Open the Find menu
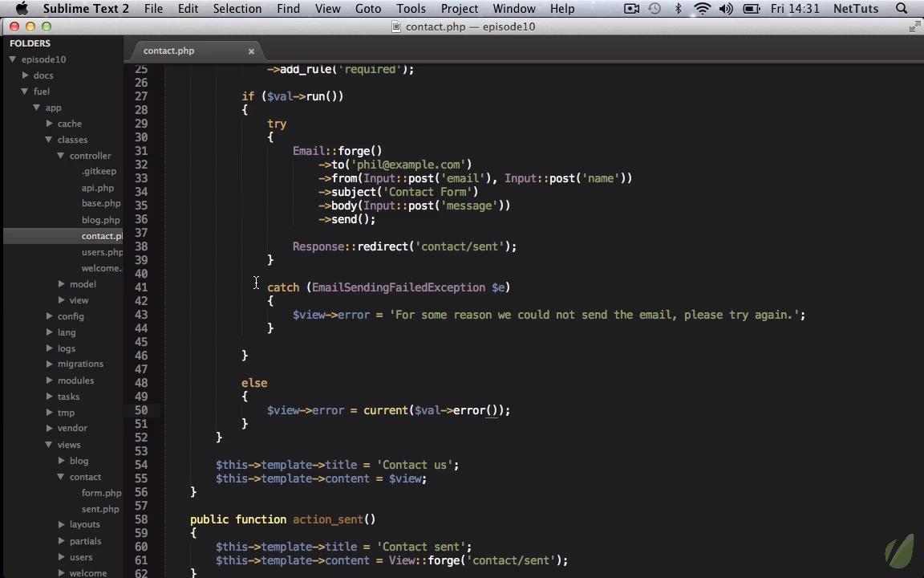Viewport: 924px width, 578px height. 288,8
